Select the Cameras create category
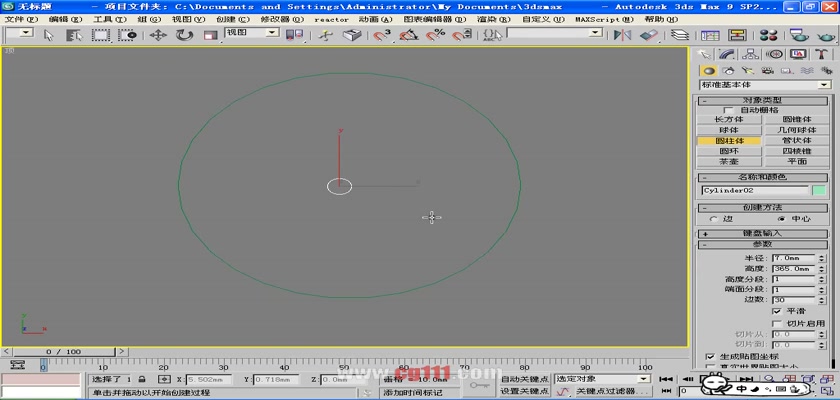Viewport: 840px width, 400px height. click(767, 71)
